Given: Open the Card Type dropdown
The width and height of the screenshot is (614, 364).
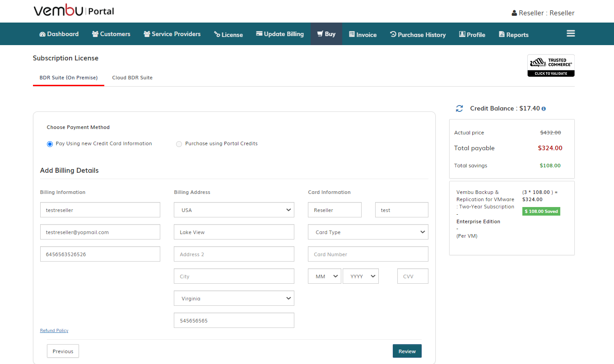Looking at the screenshot, I should [368, 232].
